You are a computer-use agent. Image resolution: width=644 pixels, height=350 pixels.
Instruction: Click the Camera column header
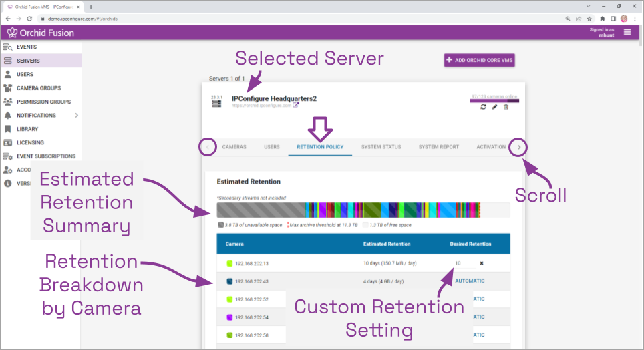pyautogui.click(x=234, y=244)
